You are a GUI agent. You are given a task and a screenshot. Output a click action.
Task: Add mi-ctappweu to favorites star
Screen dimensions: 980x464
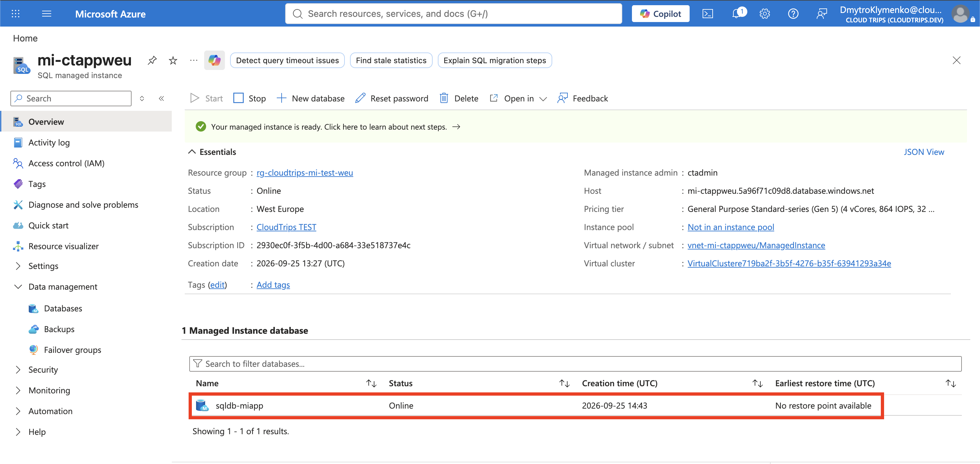coord(173,60)
